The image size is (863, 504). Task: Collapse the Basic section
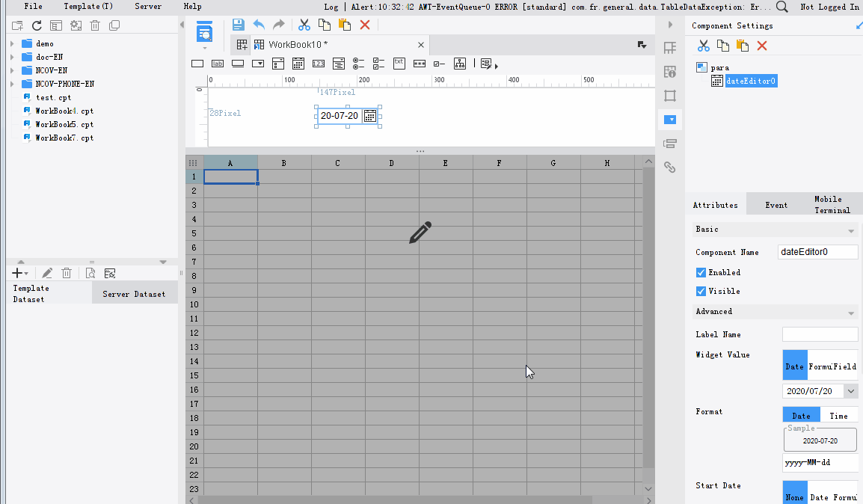(851, 230)
